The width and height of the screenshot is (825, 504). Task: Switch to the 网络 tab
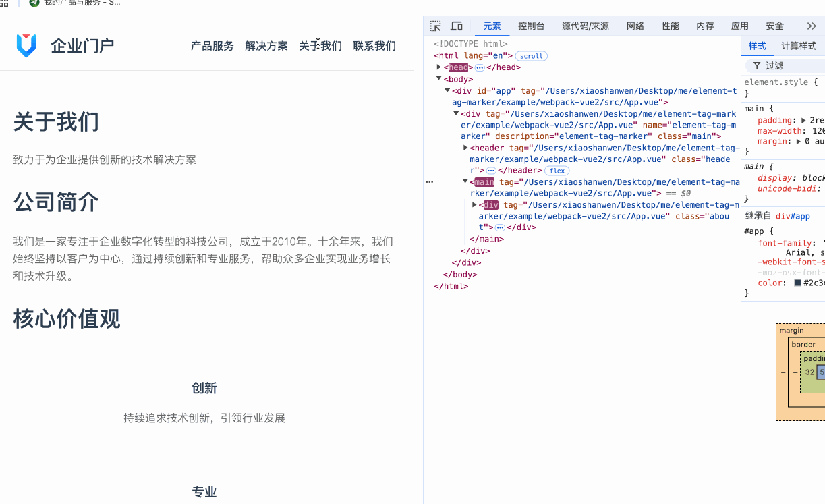pos(635,26)
